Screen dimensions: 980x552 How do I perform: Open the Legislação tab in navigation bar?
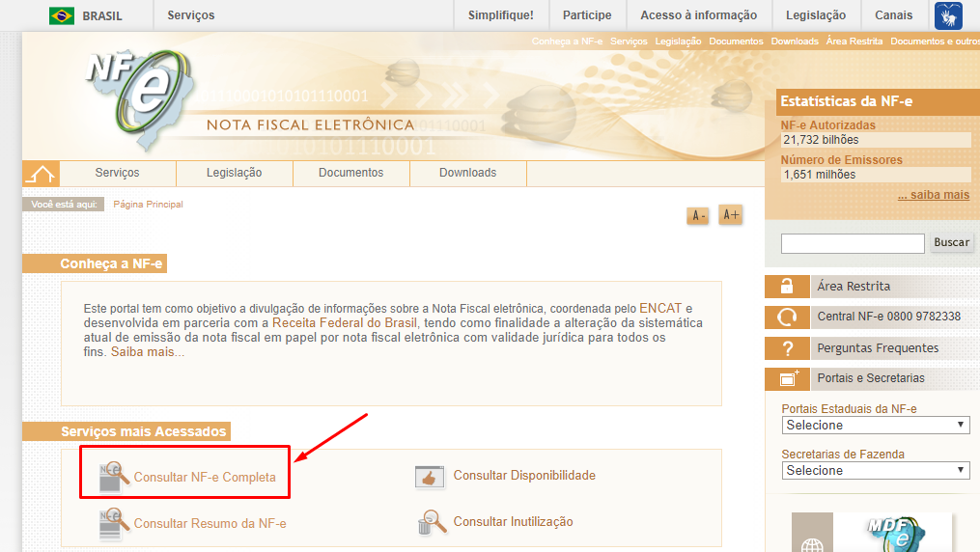pos(235,173)
